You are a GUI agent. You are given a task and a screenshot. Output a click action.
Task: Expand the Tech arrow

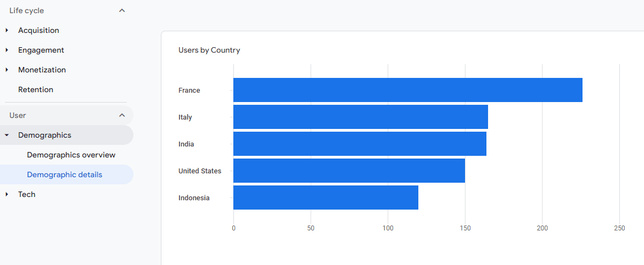pos(7,194)
